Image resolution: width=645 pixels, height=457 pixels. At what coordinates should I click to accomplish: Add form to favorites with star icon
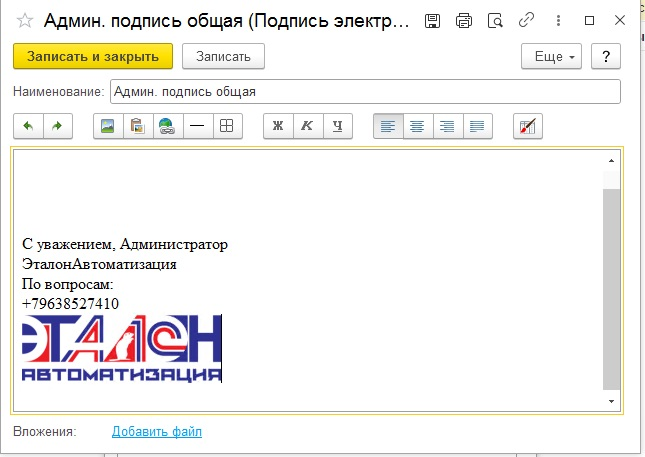point(25,21)
